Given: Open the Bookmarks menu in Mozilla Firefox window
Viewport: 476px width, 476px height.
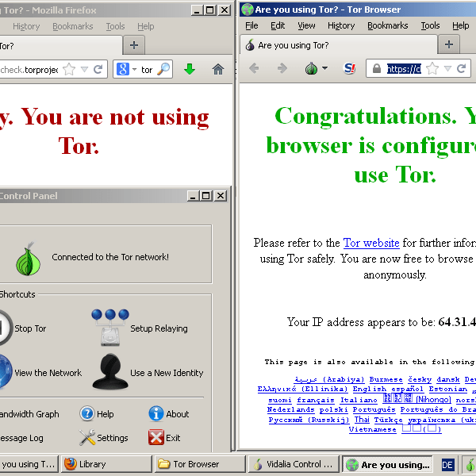Looking at the screenshot, I should click(x=73, y=26).
